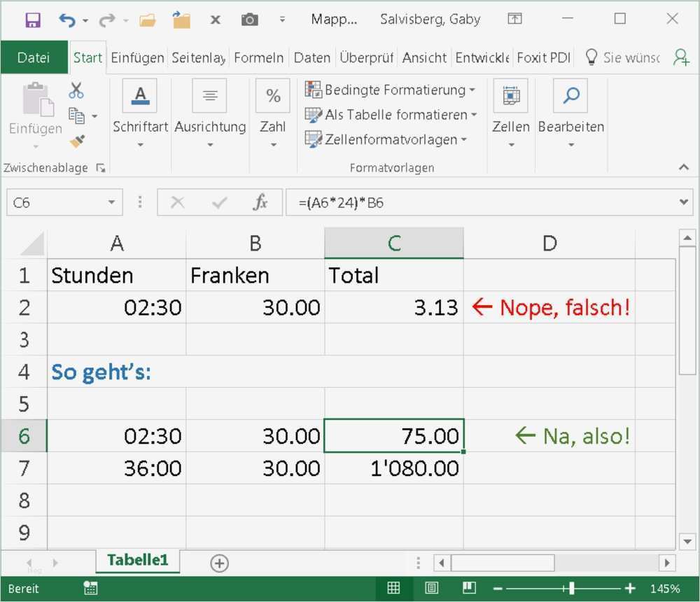Select row 7 header

pyautogui.click(x=24, y=468)
